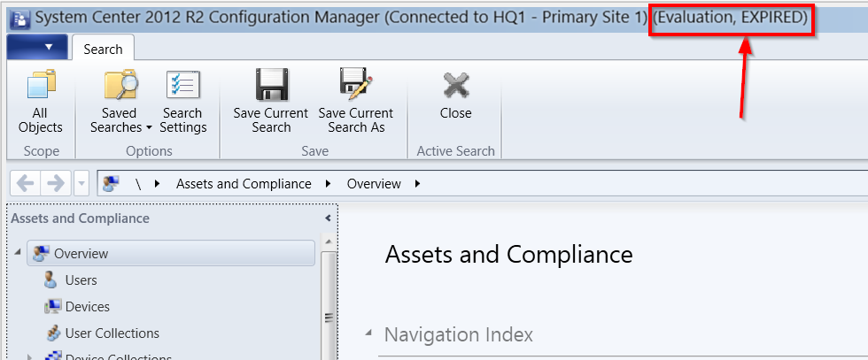Select the Devices tree node
This screenshot has height=360, width=868.
click(87, 307)
